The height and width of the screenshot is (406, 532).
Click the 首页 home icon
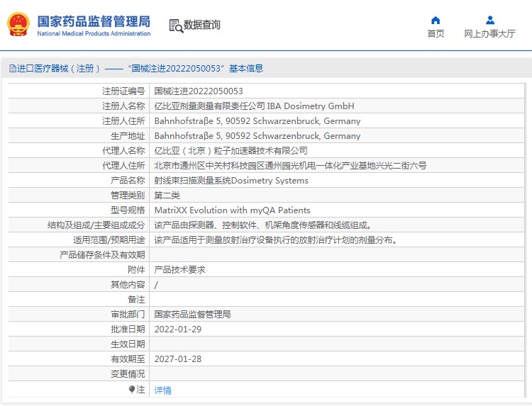(x=436, y=21)
